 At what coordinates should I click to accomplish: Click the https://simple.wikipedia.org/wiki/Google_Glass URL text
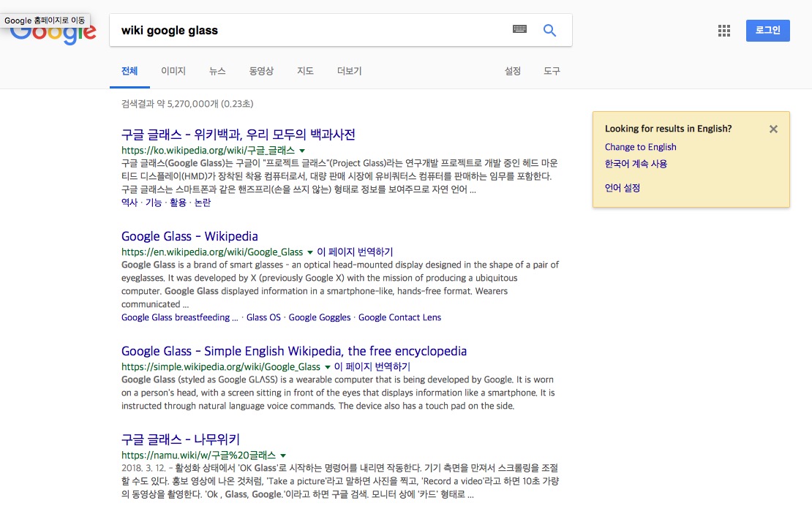coord(221,367)
